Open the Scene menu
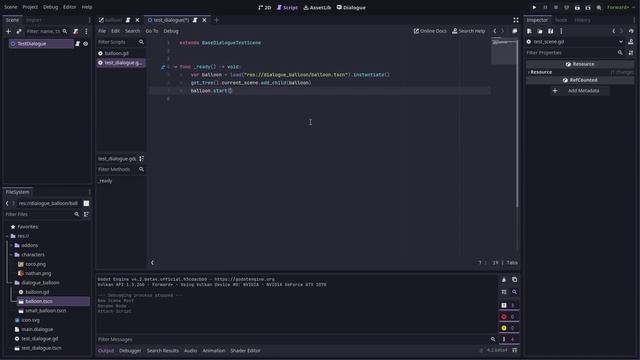640x360 pixels. pyautogui.click(x=11, y=7)
